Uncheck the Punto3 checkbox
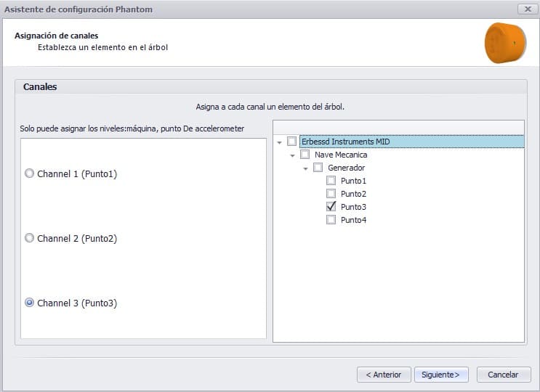 331,206
